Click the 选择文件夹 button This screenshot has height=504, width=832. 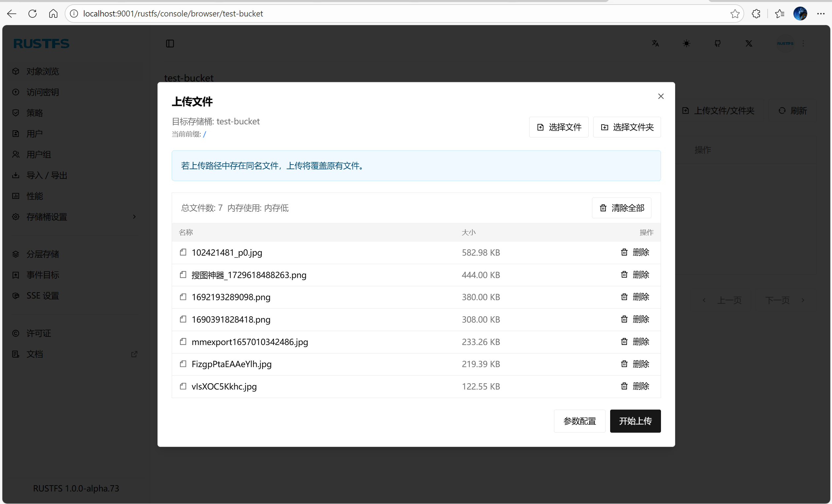click(x=627, y=127)
